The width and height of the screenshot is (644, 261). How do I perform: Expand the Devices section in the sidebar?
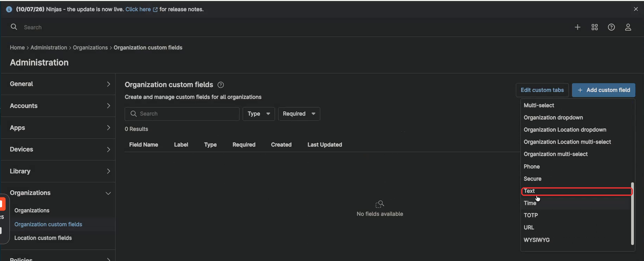(x=58, y=149)
